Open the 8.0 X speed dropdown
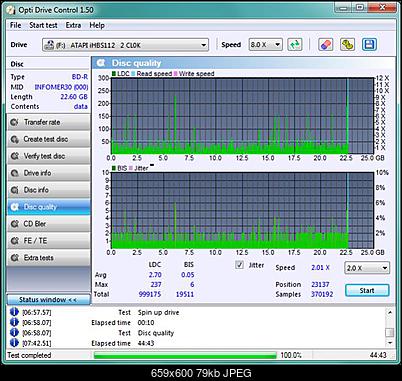The height and width of the screenshot is (381, 402). (266, 45)
